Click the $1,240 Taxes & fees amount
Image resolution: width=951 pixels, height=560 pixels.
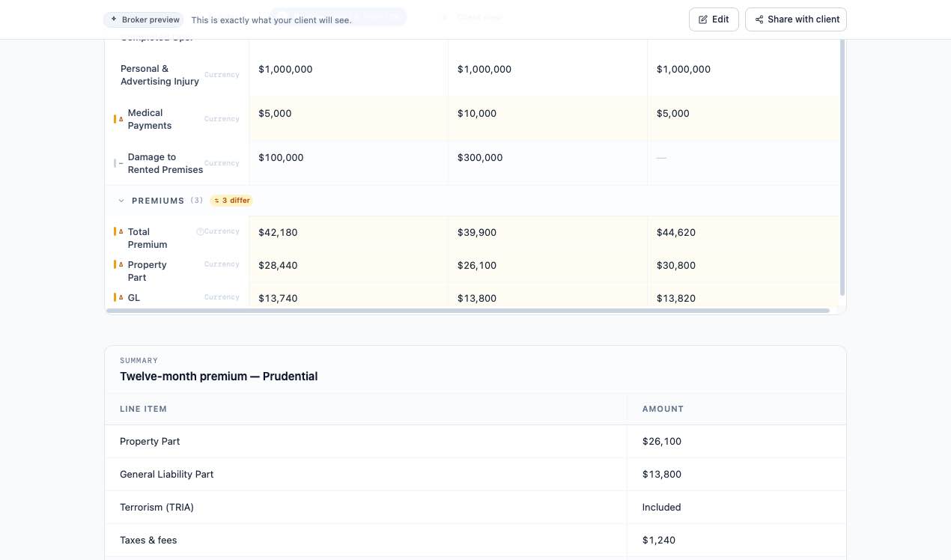tap(659, 541)
